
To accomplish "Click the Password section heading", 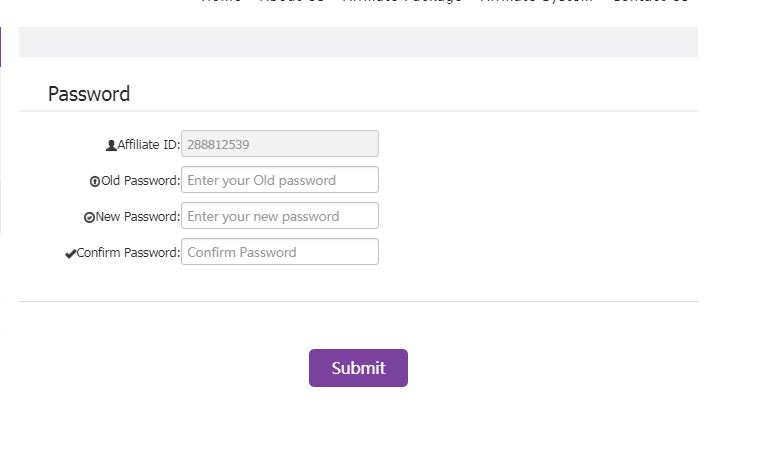I will coord(89,94).
